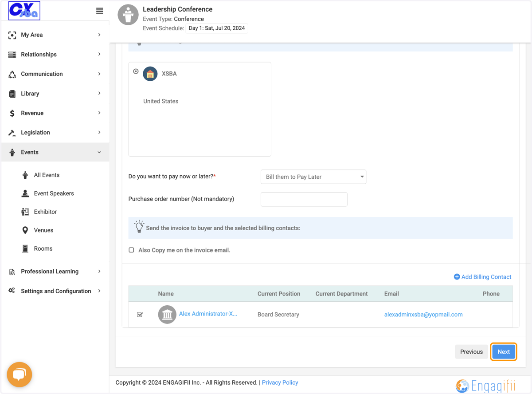Open All Events menu item
The height and width of the screenshot is (394, 532).
[x=47, y=175]
